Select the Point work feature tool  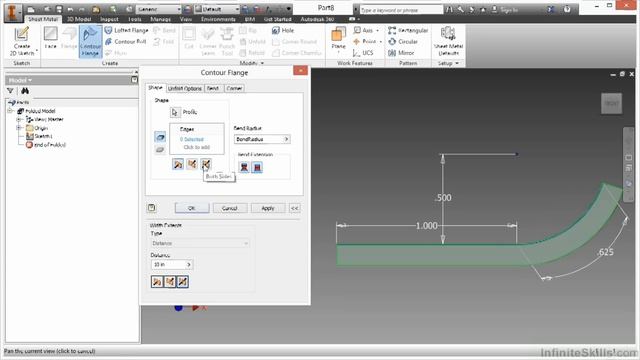367,42
